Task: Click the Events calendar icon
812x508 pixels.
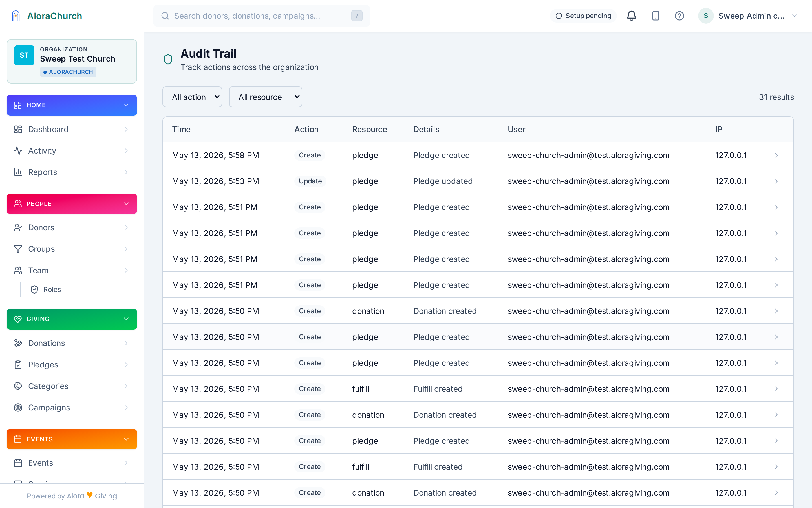Action: click(18, 463)
